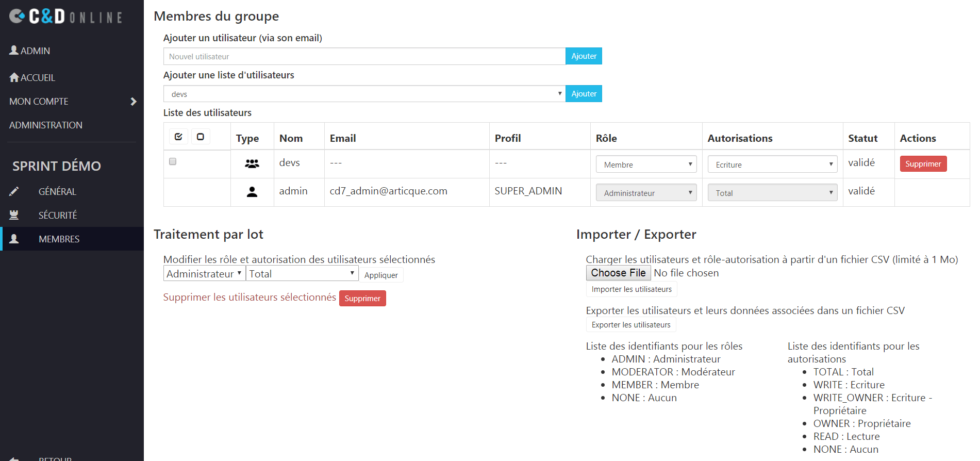Click the select-all checkmark icon
The height and width of the screenshot is (461, 980).
point(178,137)
